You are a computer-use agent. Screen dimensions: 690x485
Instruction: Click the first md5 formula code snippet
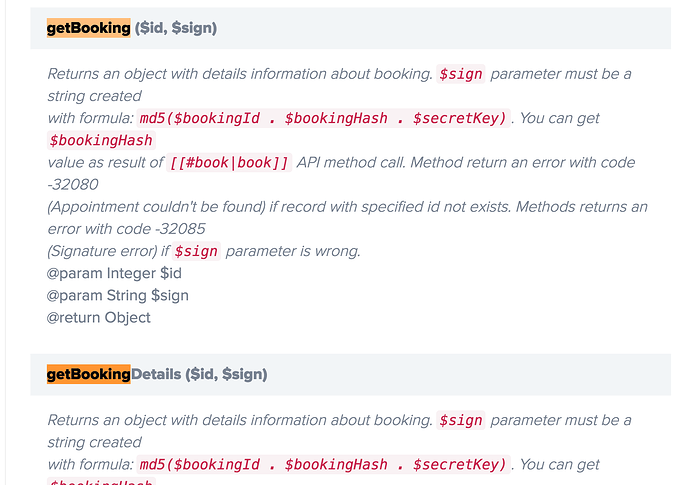(x=324, y=118)
